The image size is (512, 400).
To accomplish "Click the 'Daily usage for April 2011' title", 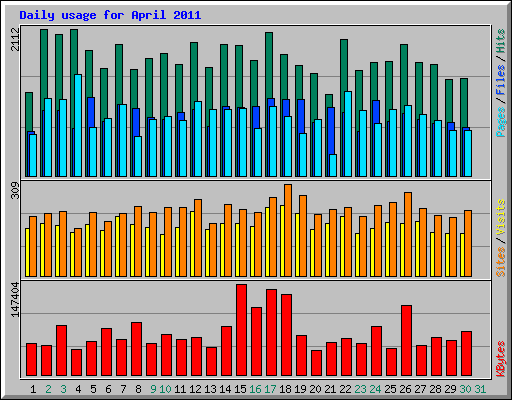I will click(110, 15).
